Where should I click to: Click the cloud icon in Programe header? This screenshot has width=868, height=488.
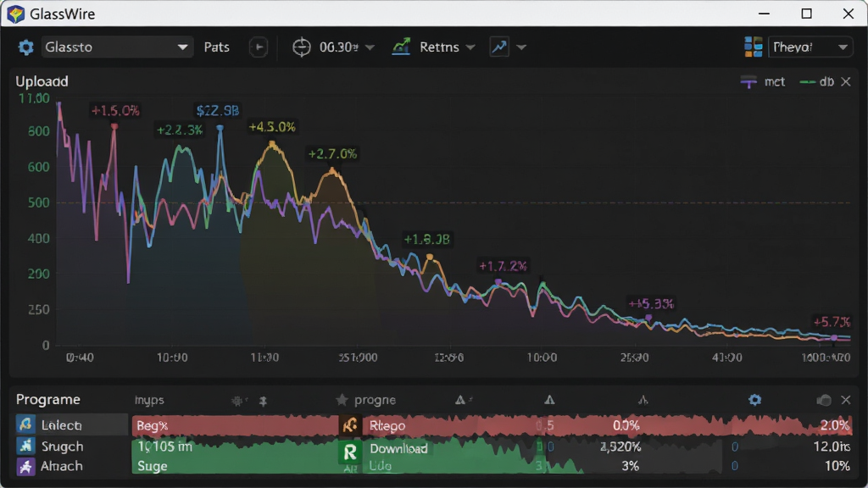(824, 400)
